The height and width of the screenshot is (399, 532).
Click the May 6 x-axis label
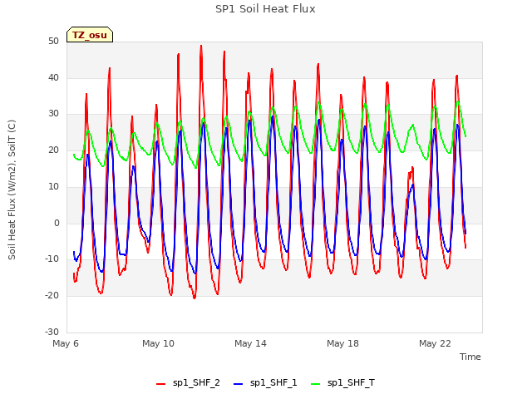click(x=66, y=343)
